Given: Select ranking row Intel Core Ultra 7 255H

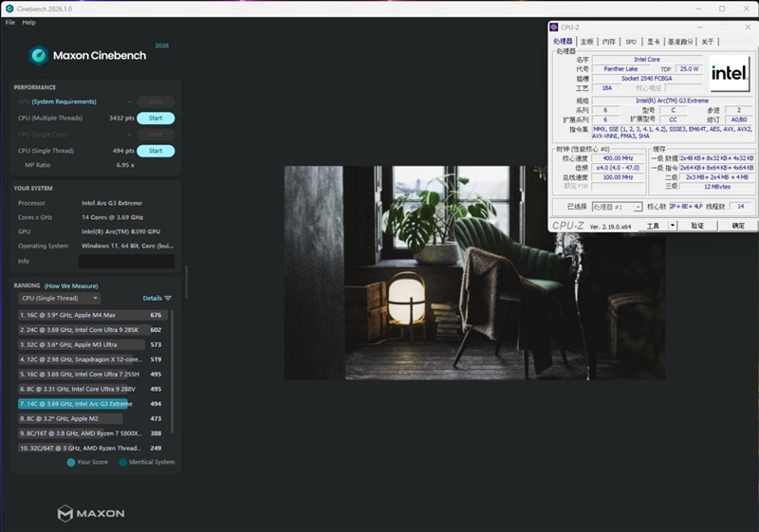Looking at the screenshot, I should (93, 375).
